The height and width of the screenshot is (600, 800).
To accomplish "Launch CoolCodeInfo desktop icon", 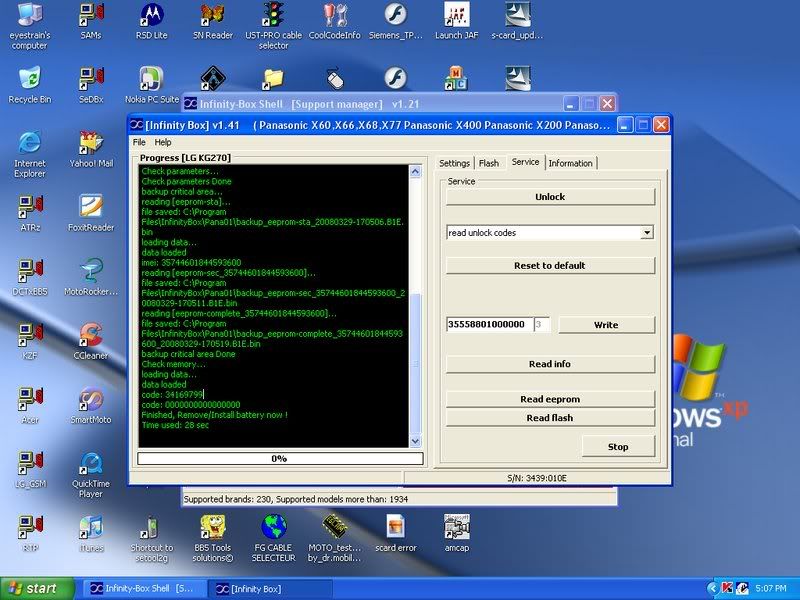I will click(335, 21).
